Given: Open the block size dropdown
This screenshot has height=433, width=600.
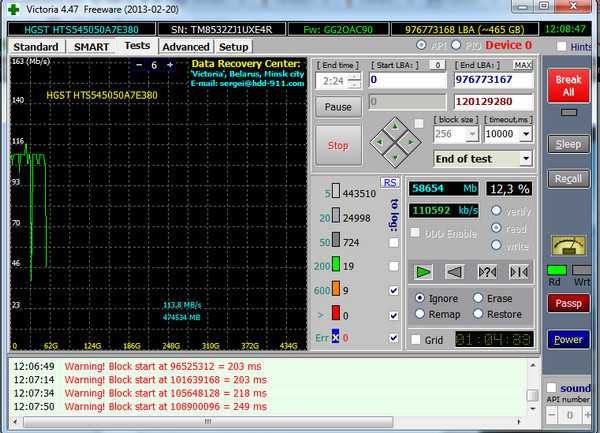Looking at the screenshot, I should (472, 134).
